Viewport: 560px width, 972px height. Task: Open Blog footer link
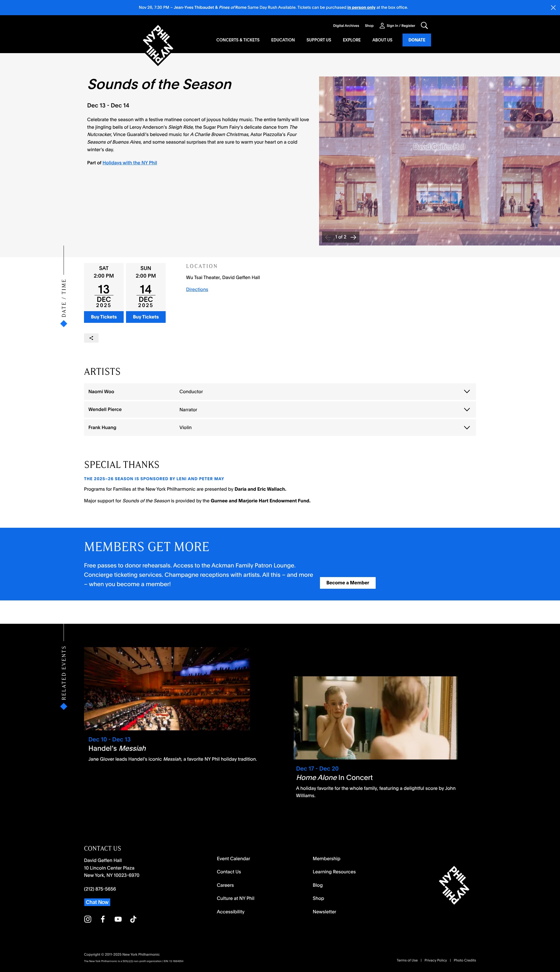point(318,885)
